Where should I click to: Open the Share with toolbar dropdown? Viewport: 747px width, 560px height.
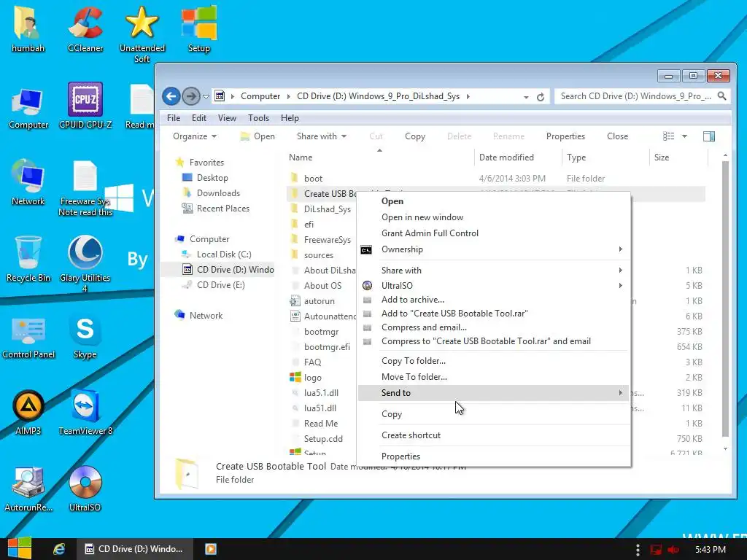pos(322,136)
